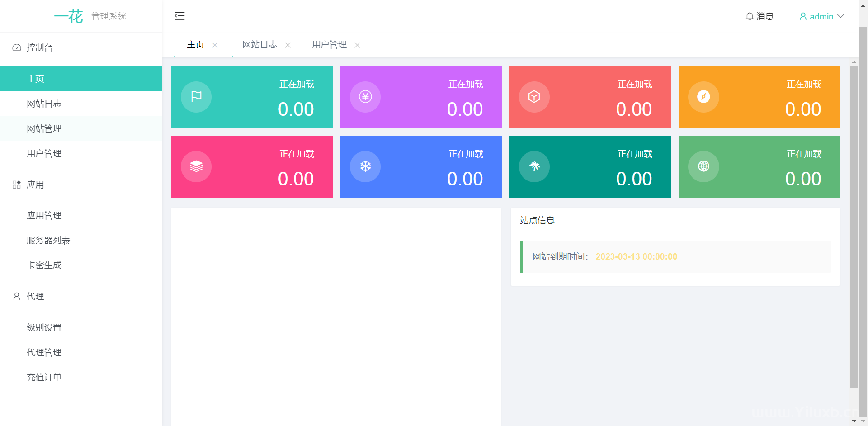Open 级别设置 from the sidebar
This screenshot has height=426, width=868.
click(x=81, y=327)
